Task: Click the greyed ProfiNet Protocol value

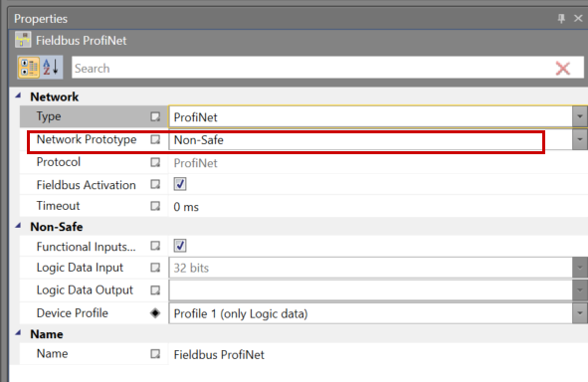Action: [195, 163]
